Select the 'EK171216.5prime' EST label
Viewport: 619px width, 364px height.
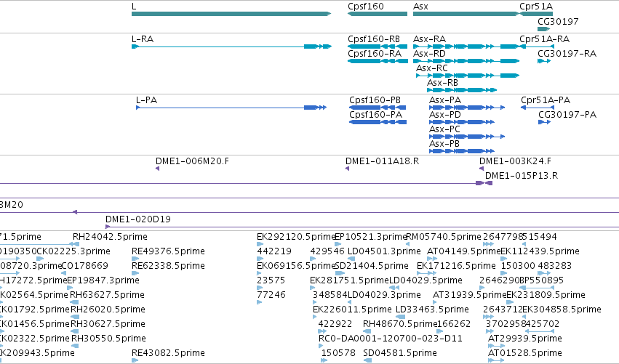coord(456,266)
